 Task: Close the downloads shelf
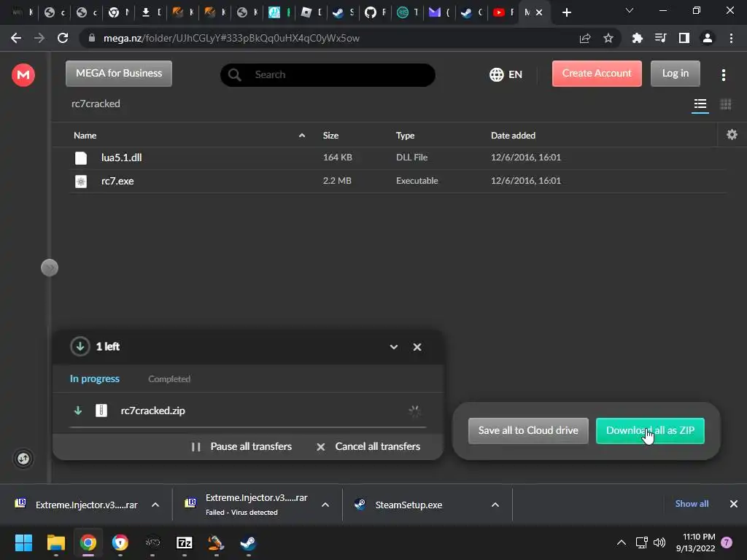(x=734, y=503)
